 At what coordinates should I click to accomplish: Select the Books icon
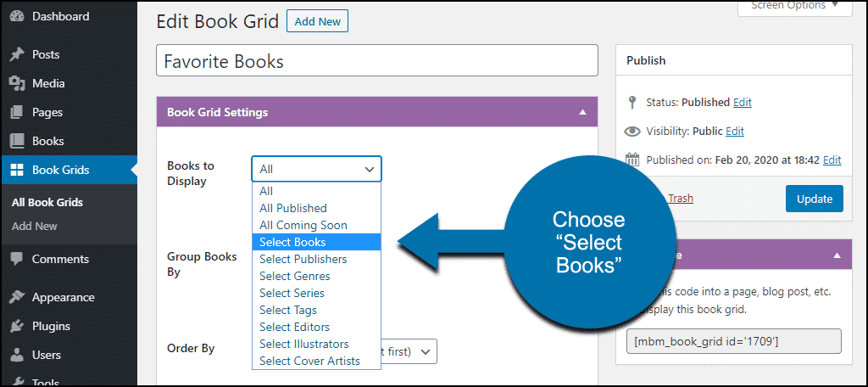pyautogui.click(x=17, y=141)
